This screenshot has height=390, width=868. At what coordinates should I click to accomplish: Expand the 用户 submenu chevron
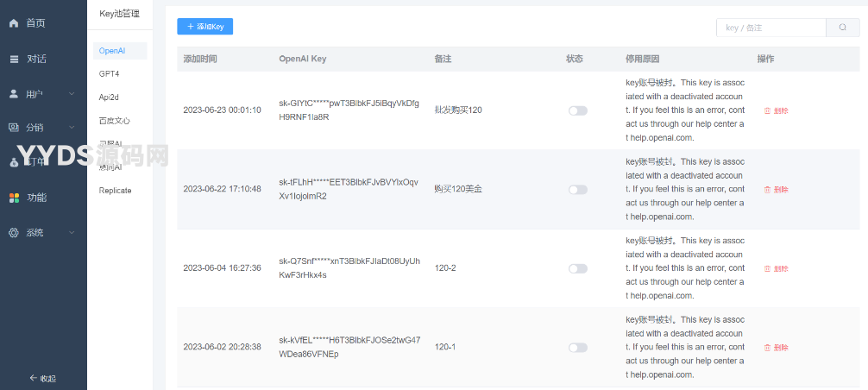click(72, 93)
